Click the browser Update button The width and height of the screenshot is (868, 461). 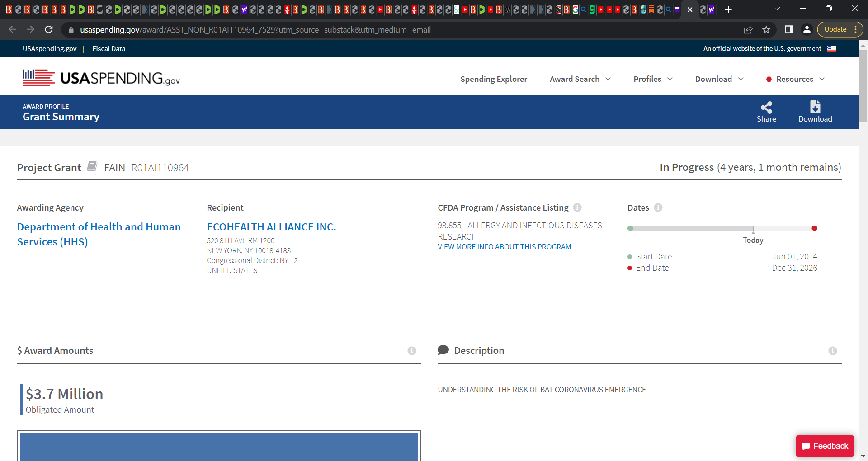(840, 29)
